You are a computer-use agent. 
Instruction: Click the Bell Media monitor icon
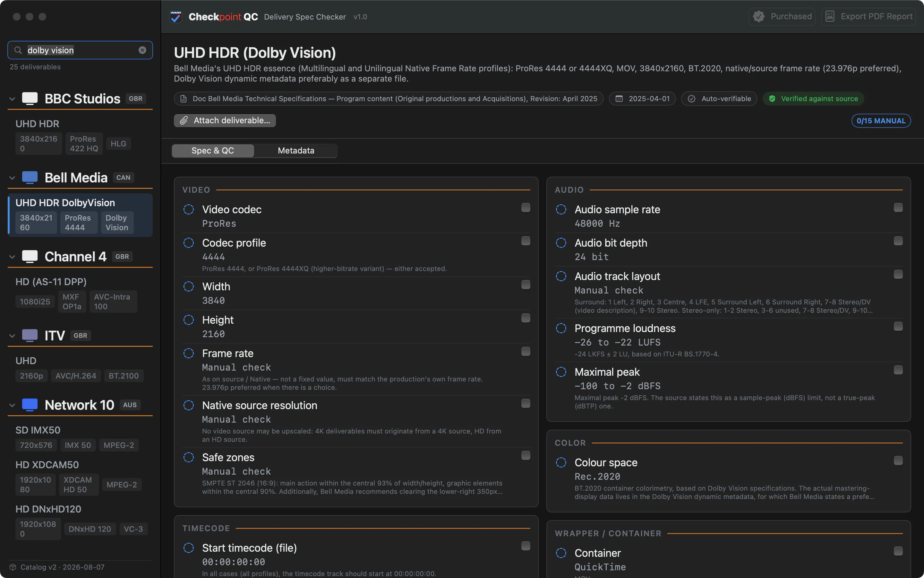click(x=30, y=177)
